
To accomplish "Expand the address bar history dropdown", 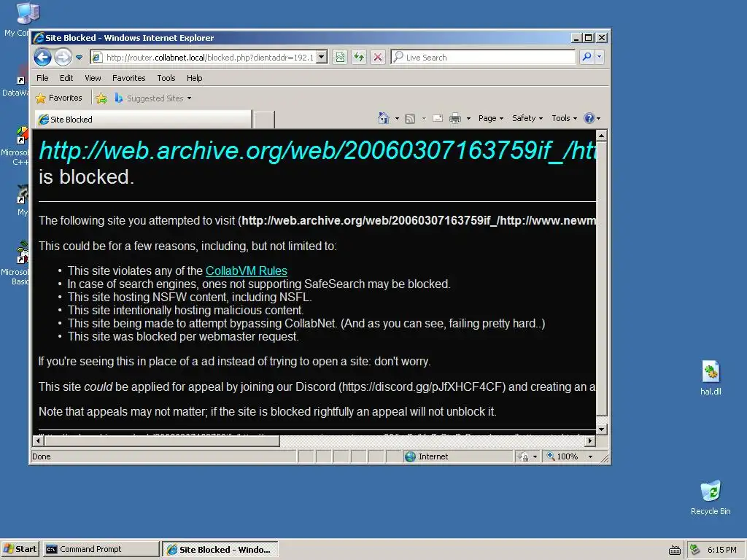I will (322, 58).
